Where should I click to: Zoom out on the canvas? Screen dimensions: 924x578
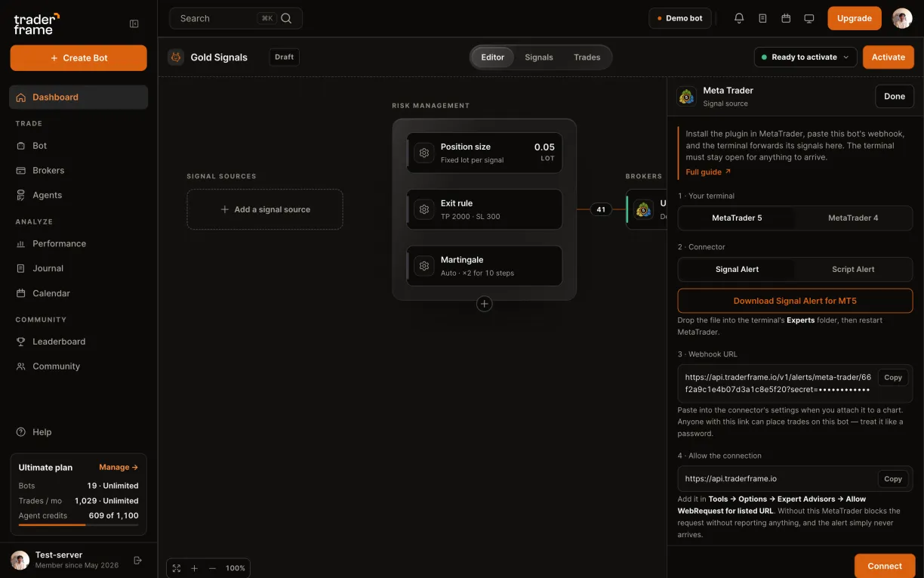point(212,568)
